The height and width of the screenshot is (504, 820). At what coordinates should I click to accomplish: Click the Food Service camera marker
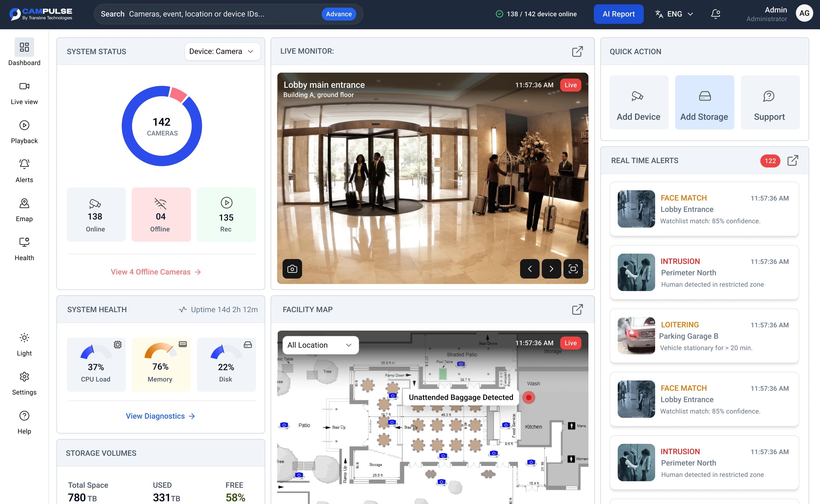coord(506,425)
